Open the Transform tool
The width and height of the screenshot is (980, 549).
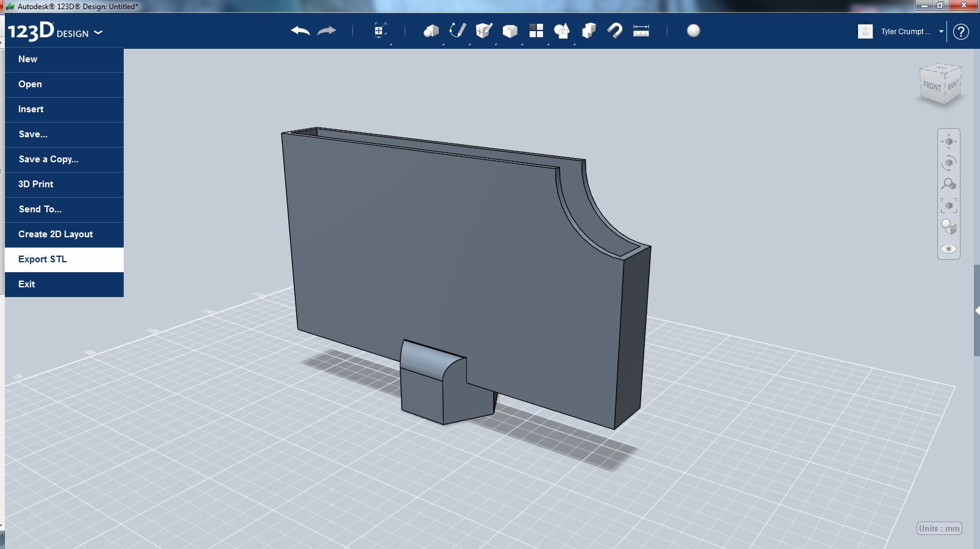(380, 30)
